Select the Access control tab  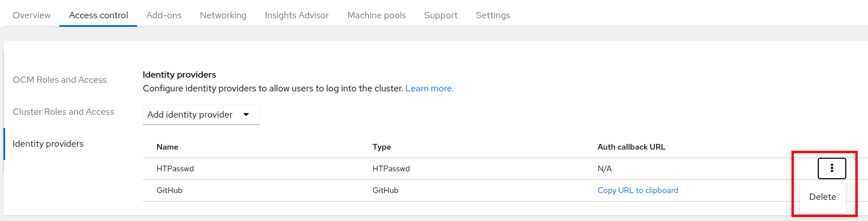coord(98,15)
